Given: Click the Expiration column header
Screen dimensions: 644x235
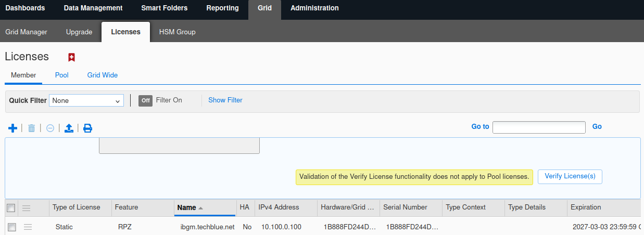Looking at the screenshot, I should (x=586, y=207).
